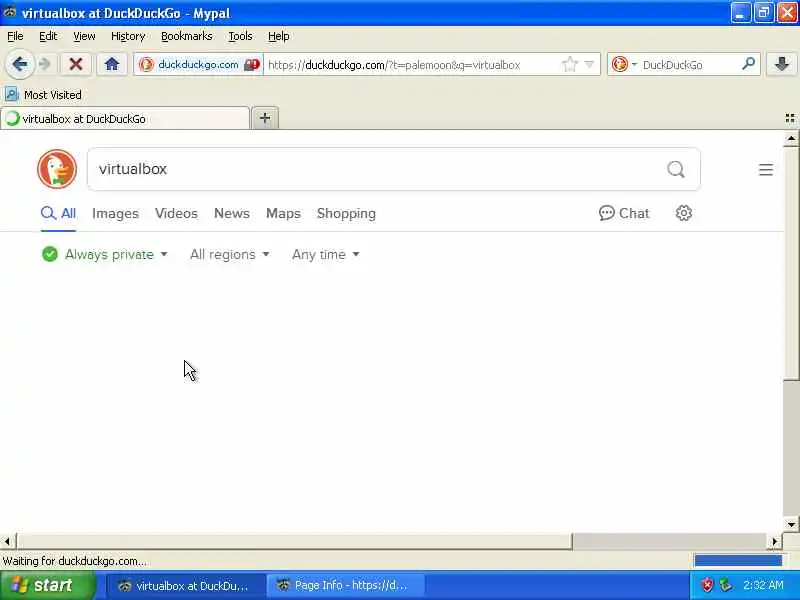Open DuckDuckGo Chat
Screen dimensions: 800x600
click(x=624, y=213)
